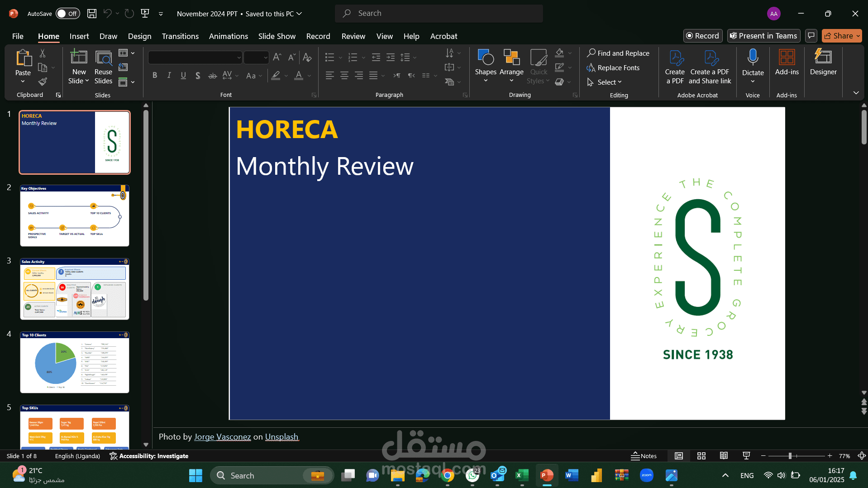868x488 pixels.
Task: Open the File menu
Action: point(18,36)
